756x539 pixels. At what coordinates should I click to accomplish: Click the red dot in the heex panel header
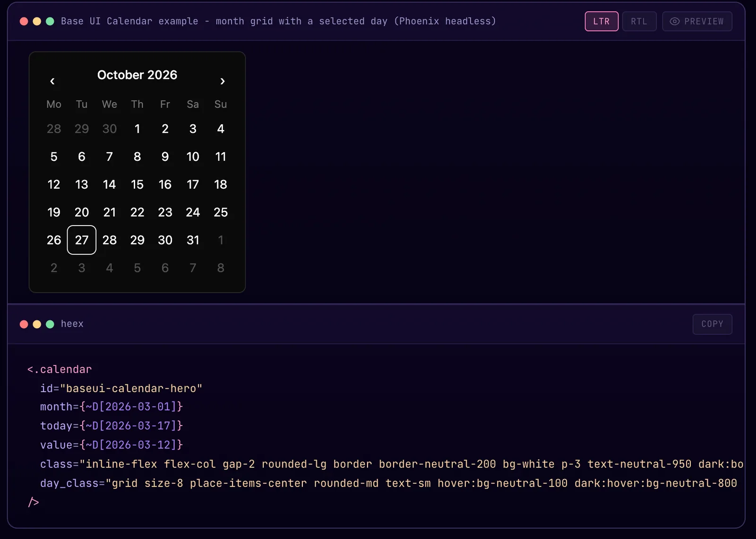click(x=24, y=324)
